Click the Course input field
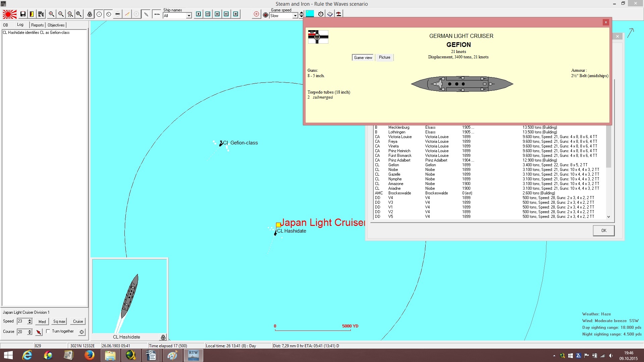Viewport: 644px width, 362px height. pyautogui.click(x=22, y=332)
